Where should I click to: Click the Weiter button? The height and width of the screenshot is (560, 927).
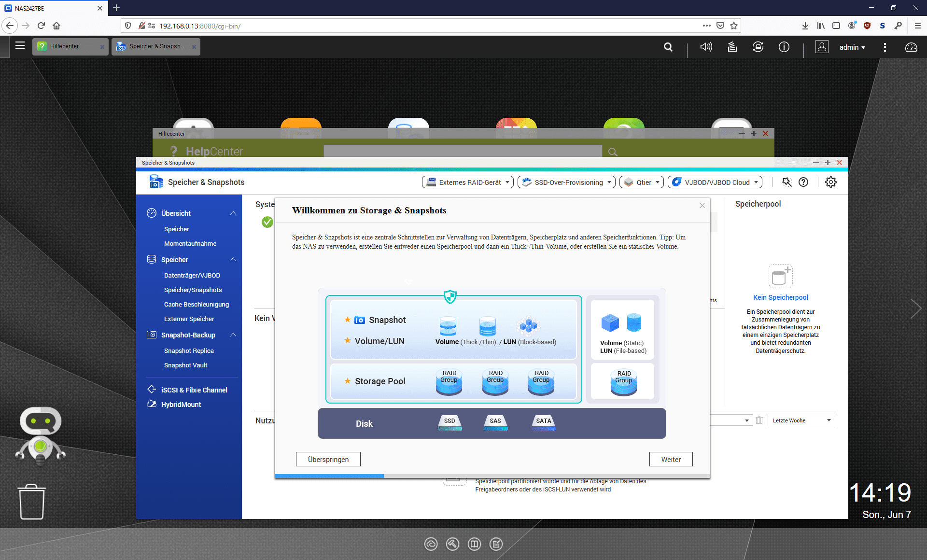[x=671, y=459]
